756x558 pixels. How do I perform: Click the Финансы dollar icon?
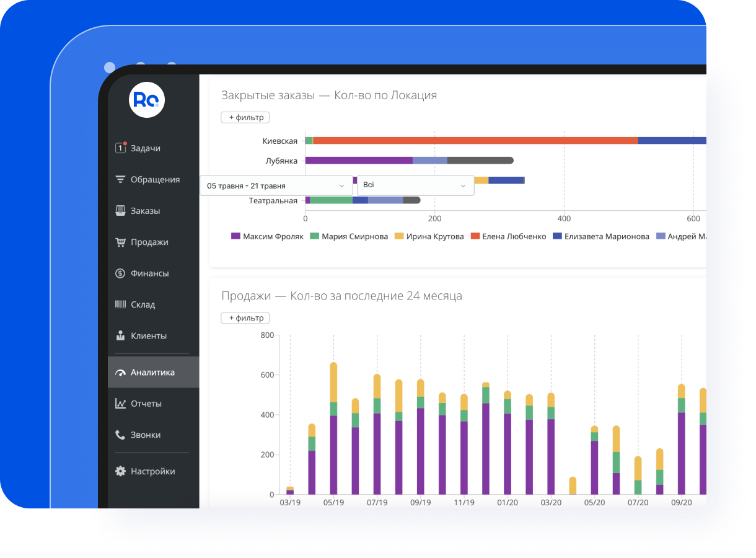coord(120,273)
